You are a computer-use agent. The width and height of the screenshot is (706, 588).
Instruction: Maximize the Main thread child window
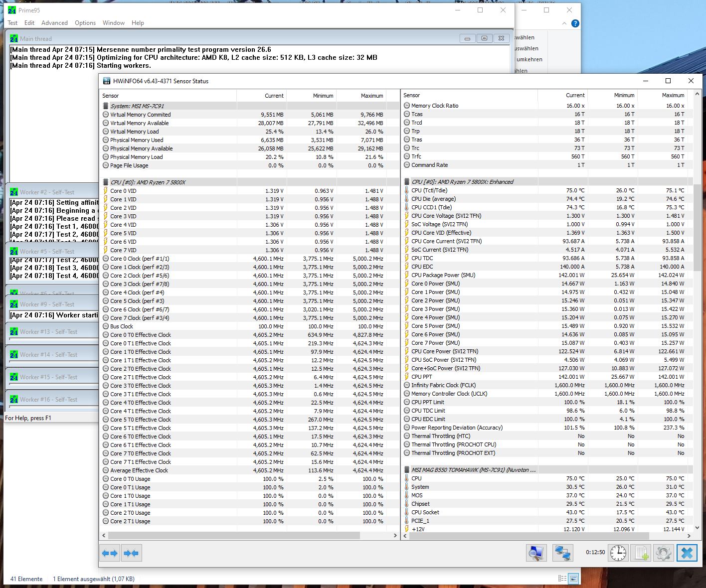coord(484,38)
